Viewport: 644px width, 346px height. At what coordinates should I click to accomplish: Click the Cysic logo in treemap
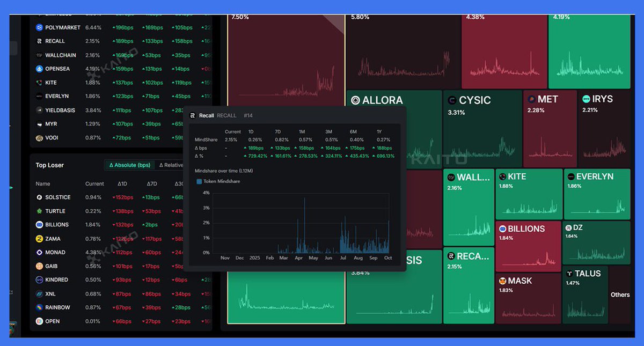click(452, 100)
